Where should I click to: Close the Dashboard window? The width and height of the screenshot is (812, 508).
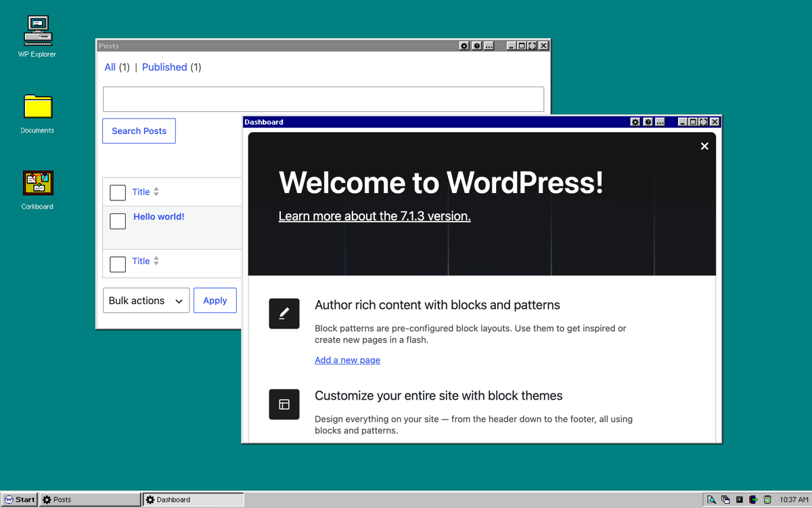[x=715, y=122]
